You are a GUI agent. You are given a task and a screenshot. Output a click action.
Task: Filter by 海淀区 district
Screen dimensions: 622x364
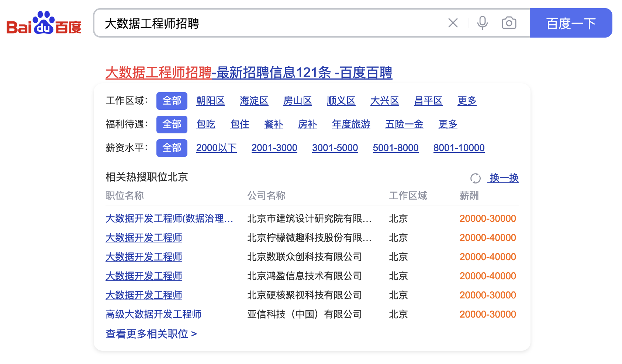254,101
